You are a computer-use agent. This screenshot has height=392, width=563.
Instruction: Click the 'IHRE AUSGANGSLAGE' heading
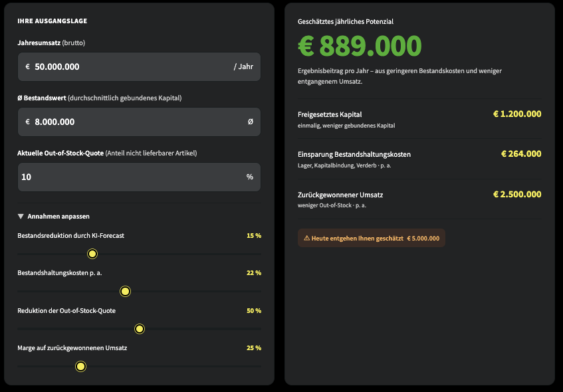[53, 21]
